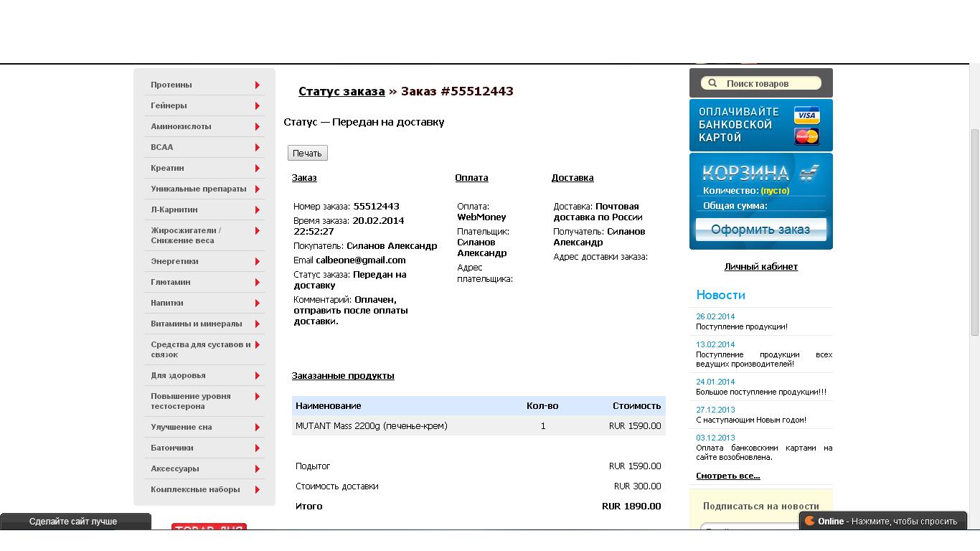This screenshot has height=551, width=980.
Task: Open news dated 13.02.2014
Action: click(764, 359)
